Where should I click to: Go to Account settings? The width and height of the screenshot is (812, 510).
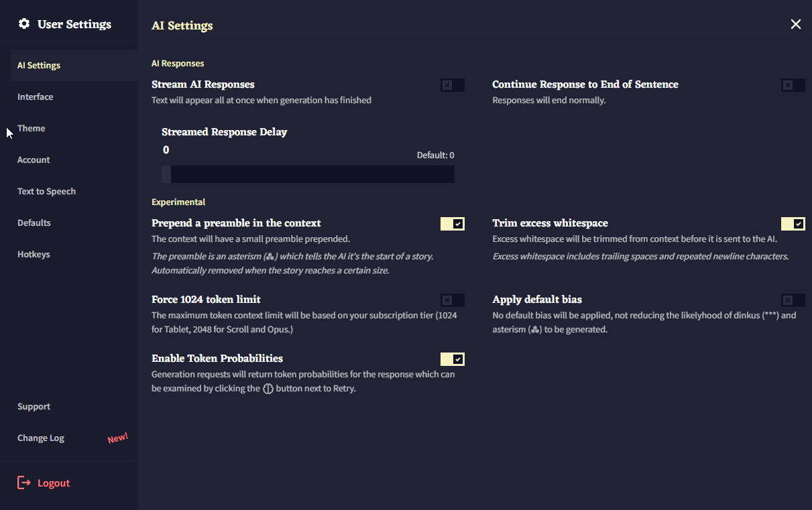pos(34,160)
